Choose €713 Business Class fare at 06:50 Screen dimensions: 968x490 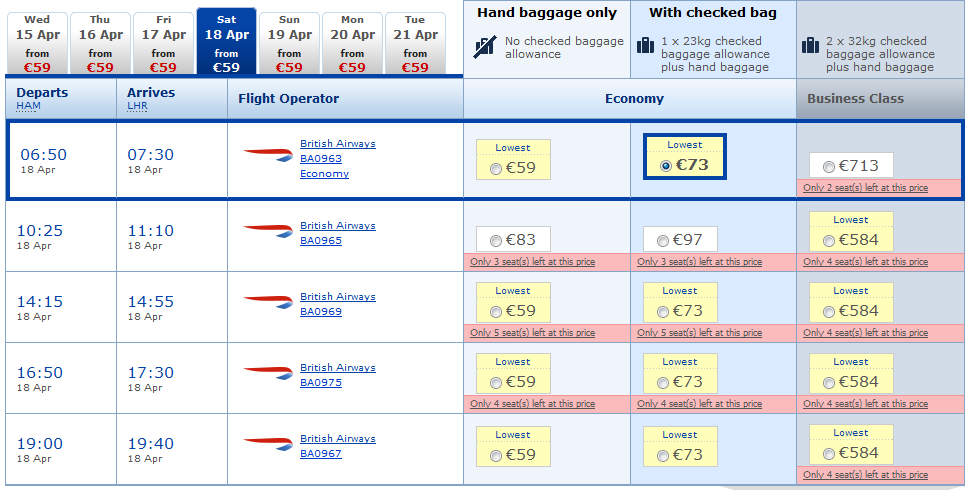(x=828, y=167)
